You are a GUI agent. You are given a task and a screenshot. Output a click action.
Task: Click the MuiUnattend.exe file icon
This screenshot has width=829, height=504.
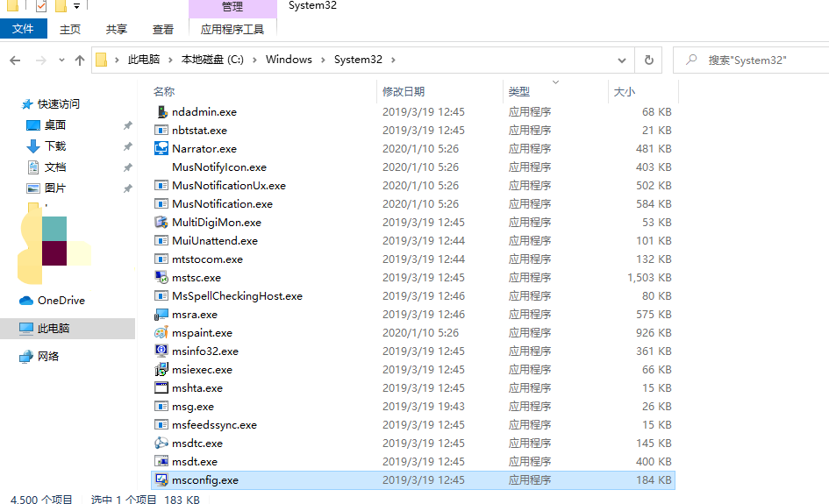point(161,240)
